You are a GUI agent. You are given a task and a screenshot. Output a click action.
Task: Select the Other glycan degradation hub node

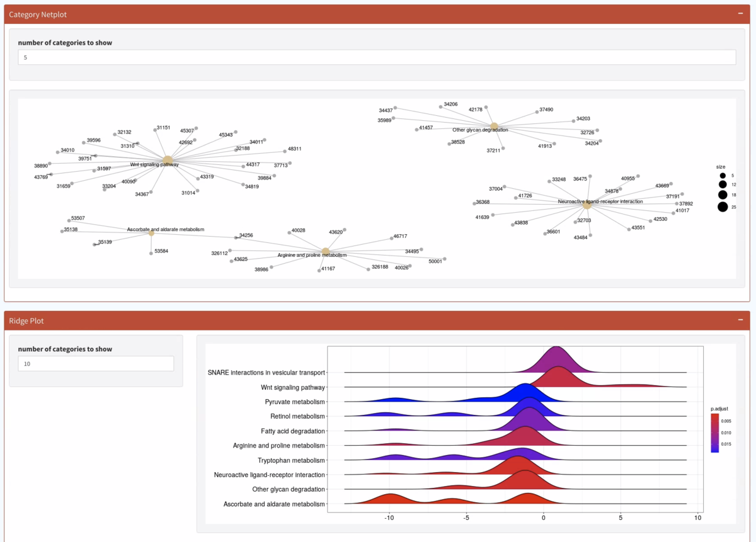(495, 127)
